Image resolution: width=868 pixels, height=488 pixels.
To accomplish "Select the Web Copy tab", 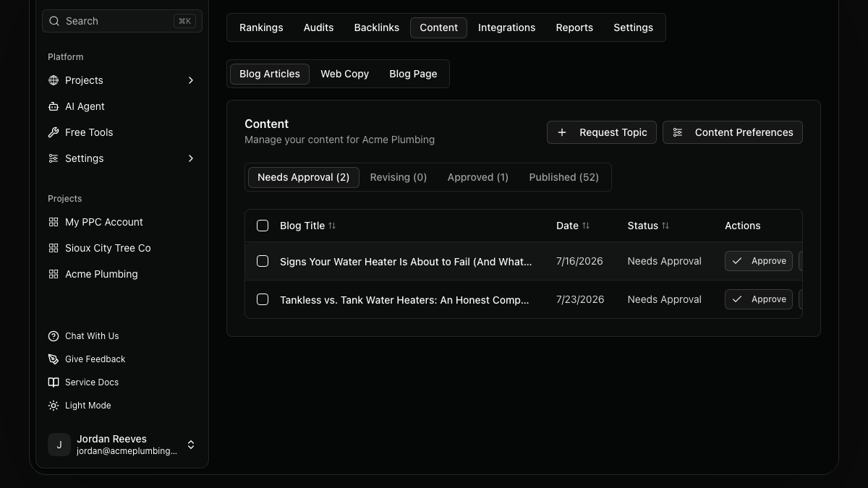I will point(344,74).
